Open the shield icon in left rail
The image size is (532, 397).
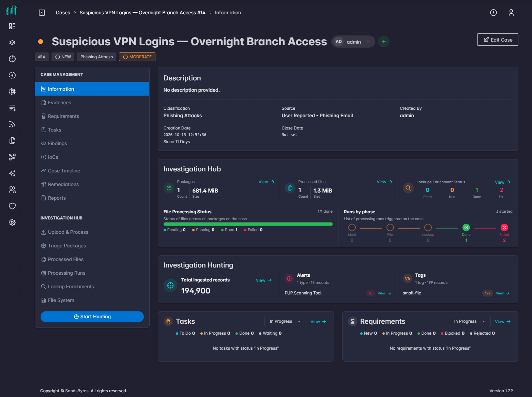12,206
